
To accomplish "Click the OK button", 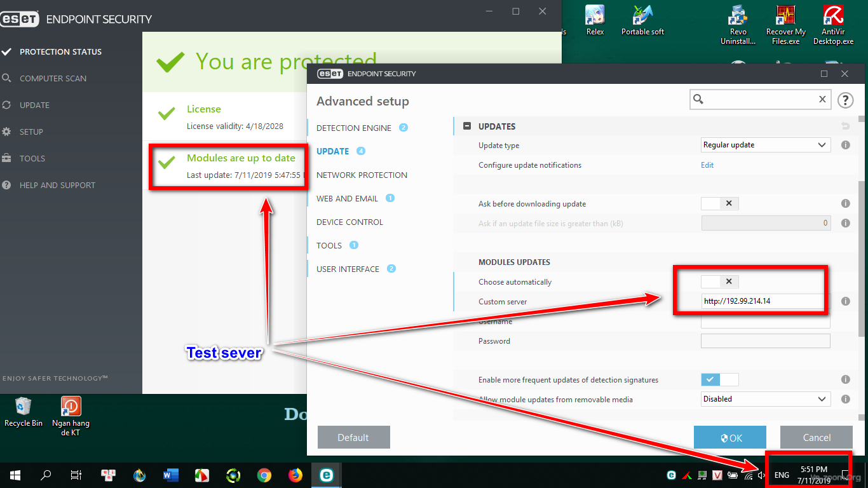I will (x=730, y=437).
